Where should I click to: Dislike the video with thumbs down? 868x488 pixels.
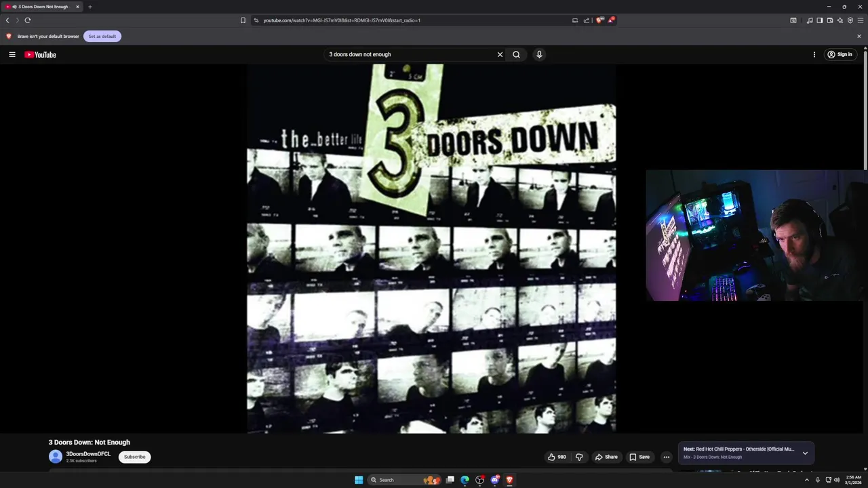[x=579, y=457]
